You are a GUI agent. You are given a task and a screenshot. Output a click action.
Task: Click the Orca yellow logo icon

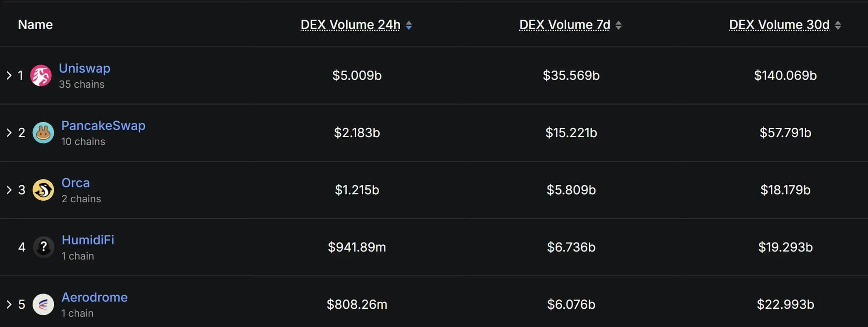coord(43,190)
